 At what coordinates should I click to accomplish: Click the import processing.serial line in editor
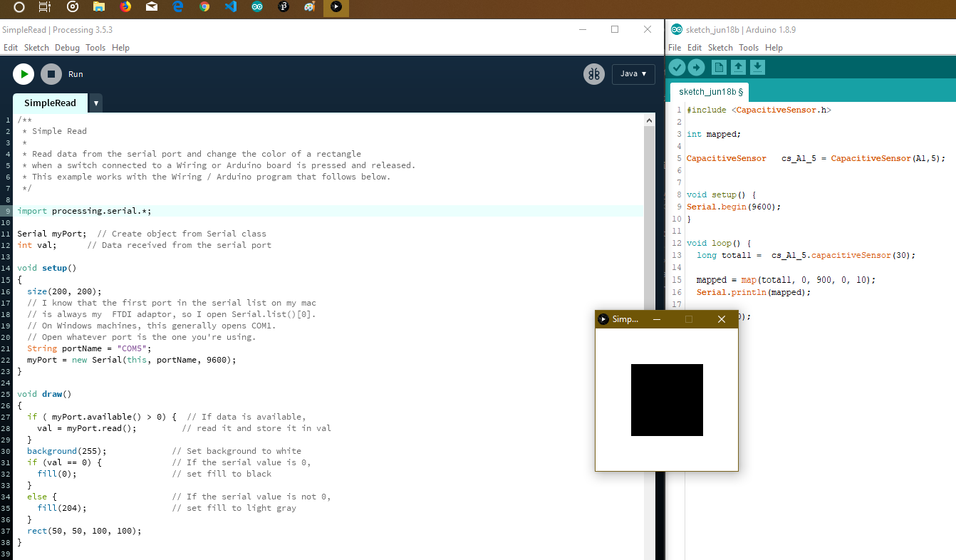point(84,211)
